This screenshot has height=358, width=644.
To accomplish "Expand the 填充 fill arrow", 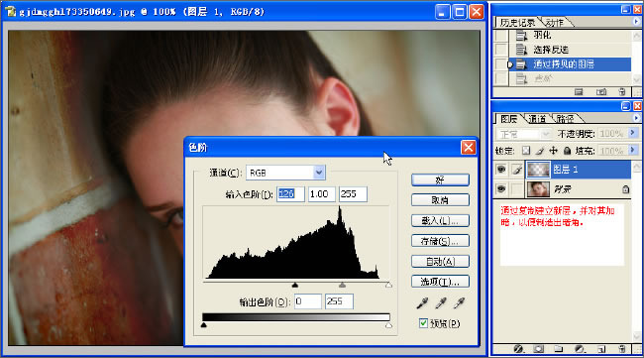I will pos(632,150).
